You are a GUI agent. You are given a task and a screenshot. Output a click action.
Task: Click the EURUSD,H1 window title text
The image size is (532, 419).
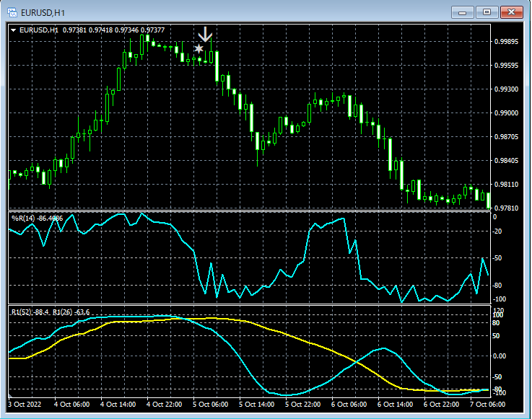42,12
